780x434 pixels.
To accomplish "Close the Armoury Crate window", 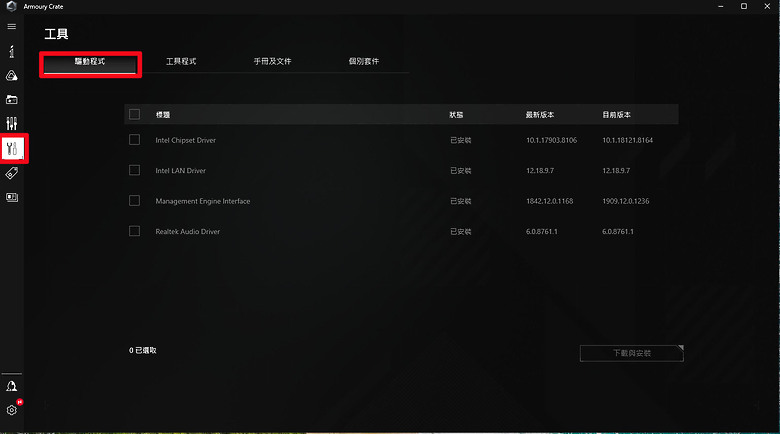I will click(x=767, y=6).
